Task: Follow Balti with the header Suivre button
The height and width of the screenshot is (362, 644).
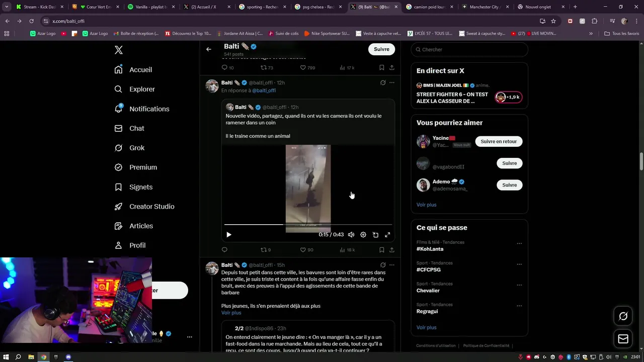Action: click(381, 49)
